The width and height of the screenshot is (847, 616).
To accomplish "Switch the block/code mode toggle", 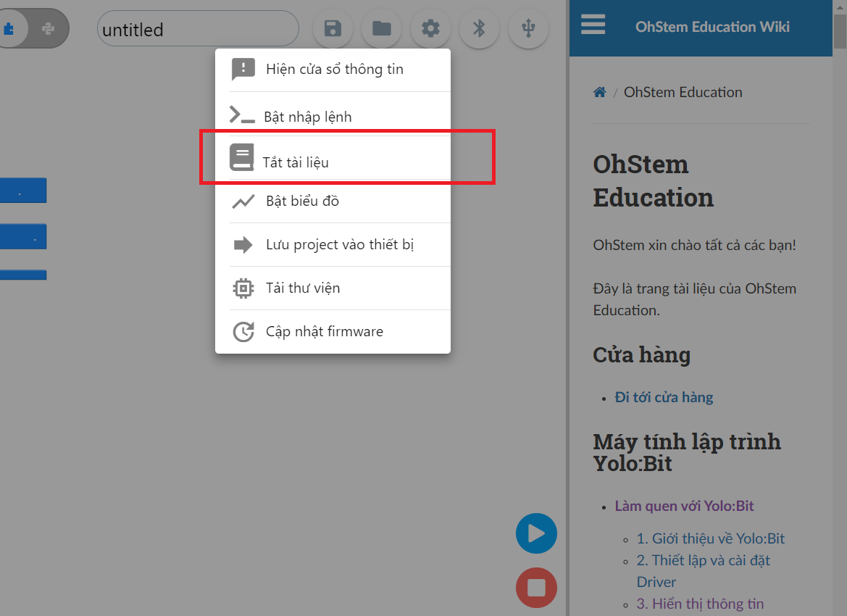I will point(34,28).
